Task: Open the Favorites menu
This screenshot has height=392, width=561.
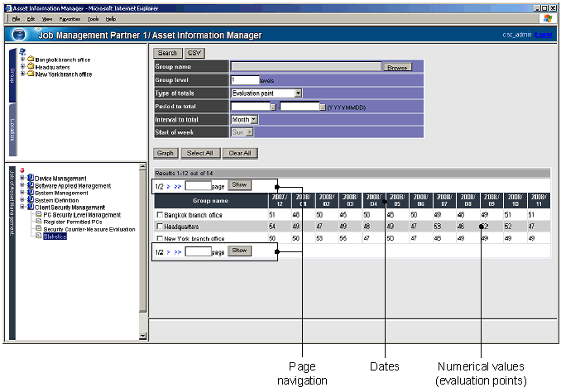Action: pos(70,18)
